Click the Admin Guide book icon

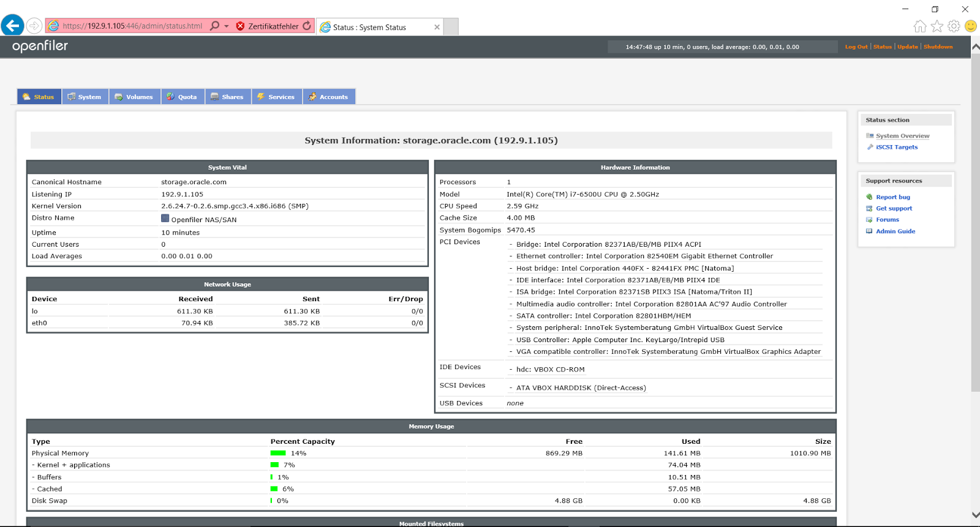click(869, 231)
